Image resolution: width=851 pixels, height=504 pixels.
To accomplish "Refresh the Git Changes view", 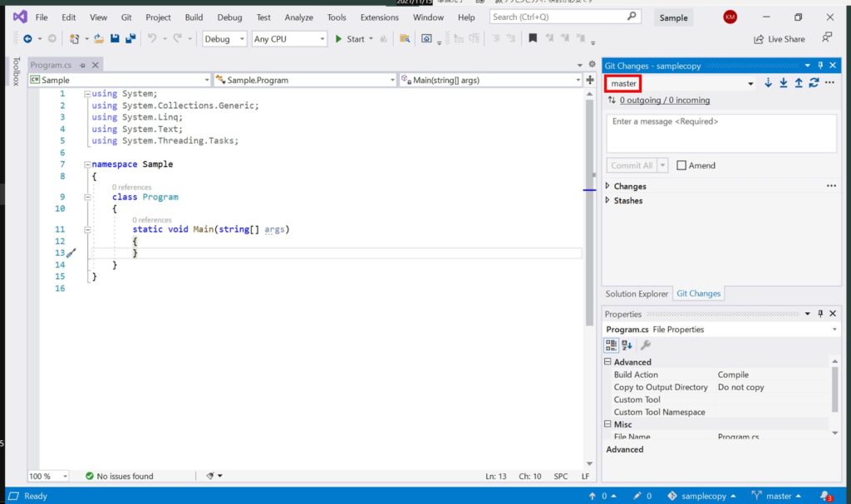I will (814, 82).
